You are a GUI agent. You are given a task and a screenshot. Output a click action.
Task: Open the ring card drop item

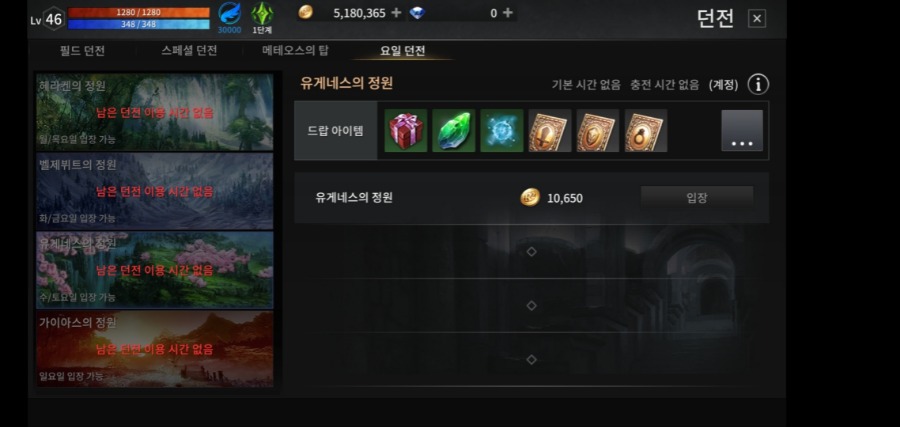(x=646, y=131)
